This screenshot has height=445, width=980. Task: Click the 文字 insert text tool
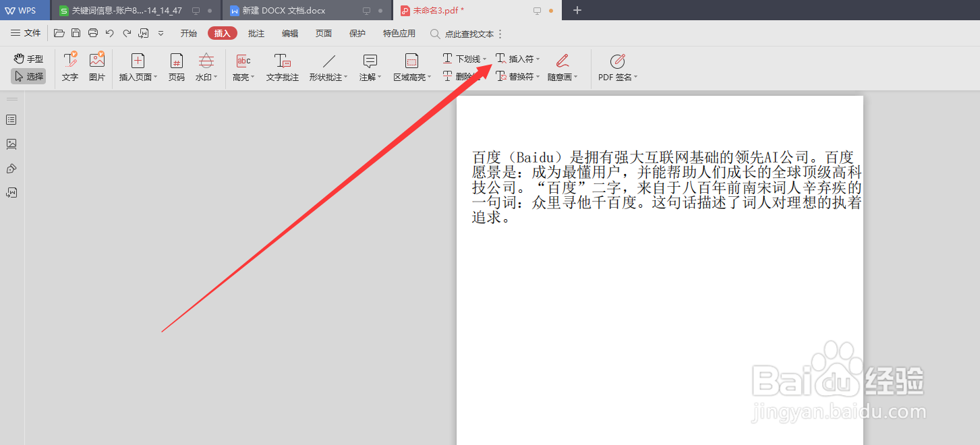[x=70, y=67]
